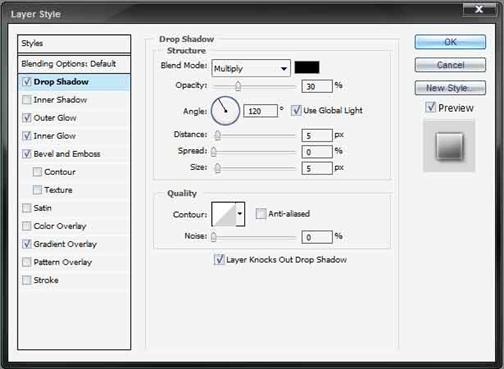The width and height of the screenshot is (504, 369).
Task: Open the Stroke settings label
Action: 46,280
